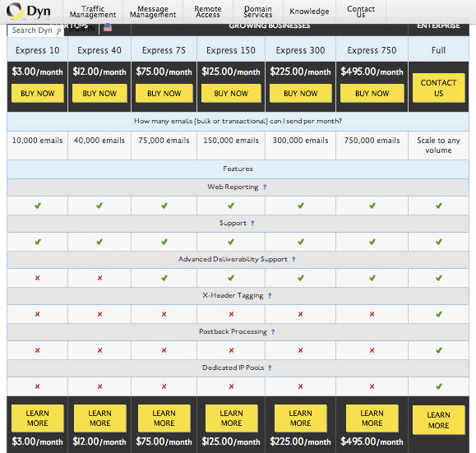Learn more about the $225.00/month plan
Viewport: 476px width, 453px height.
pyautogui.click(x=301, y=418)
